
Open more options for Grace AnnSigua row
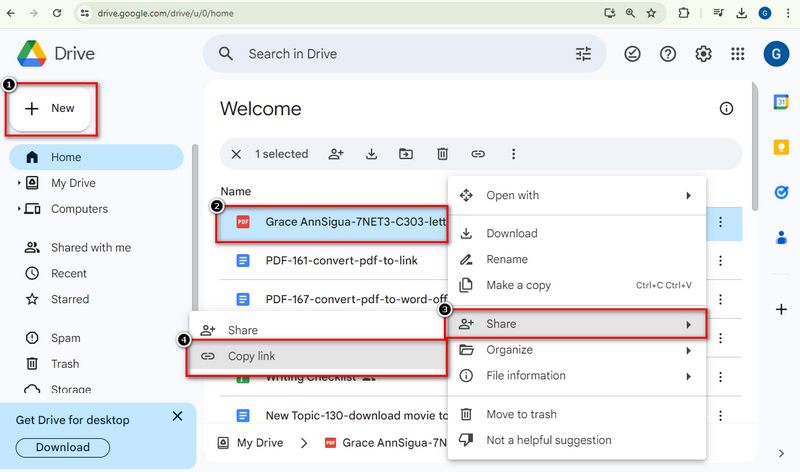(x=720, y=222)
